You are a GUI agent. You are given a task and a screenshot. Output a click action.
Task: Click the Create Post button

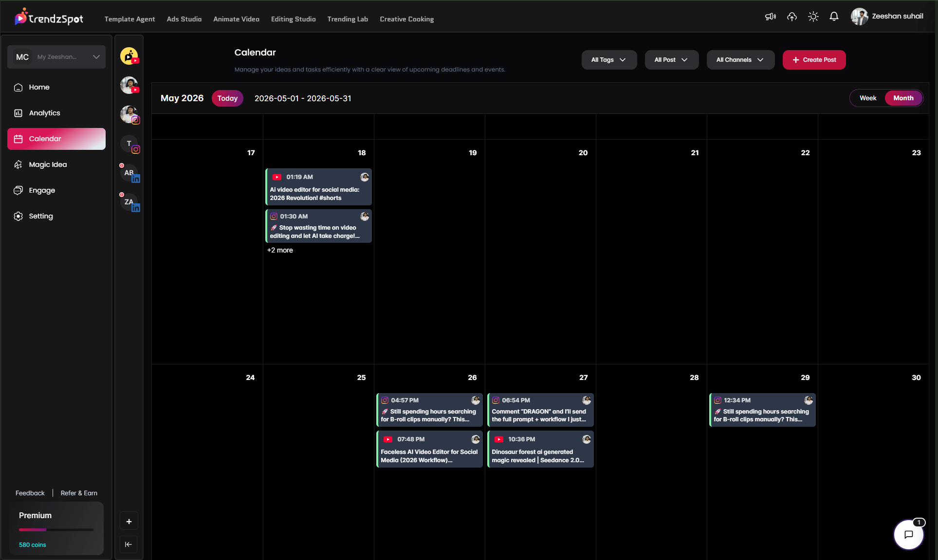[x=814, y=60]
